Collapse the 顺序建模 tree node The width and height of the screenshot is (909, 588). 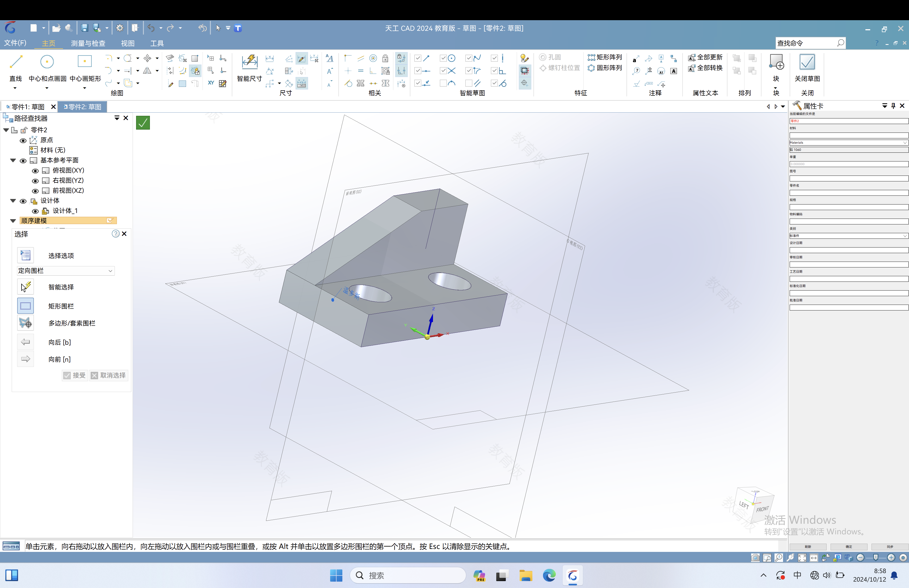click(13, 220)
